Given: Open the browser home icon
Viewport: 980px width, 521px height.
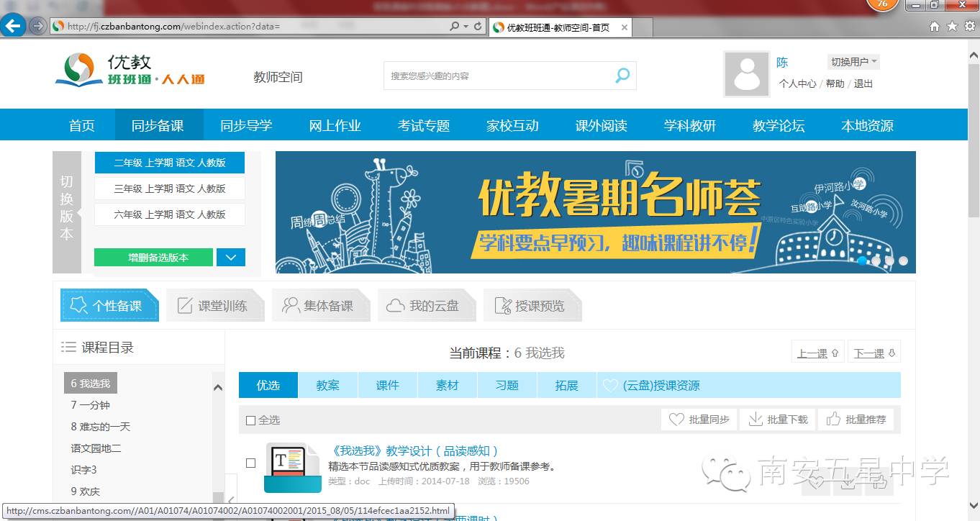Looking at the screenshot, I should pos(935,26).
